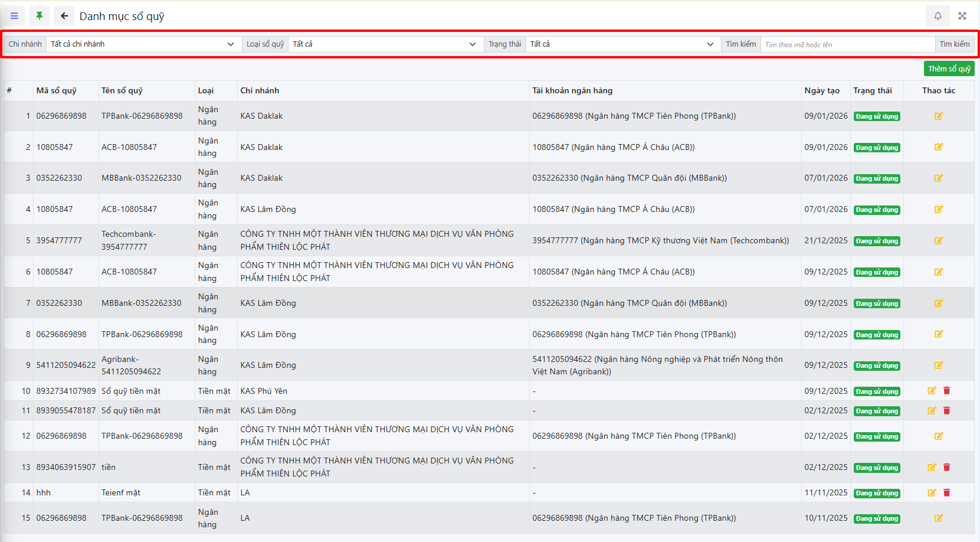Delete the row 13 tiền fund book
Image resolution: width=980 pixels, height=542 pixels.
946,468
